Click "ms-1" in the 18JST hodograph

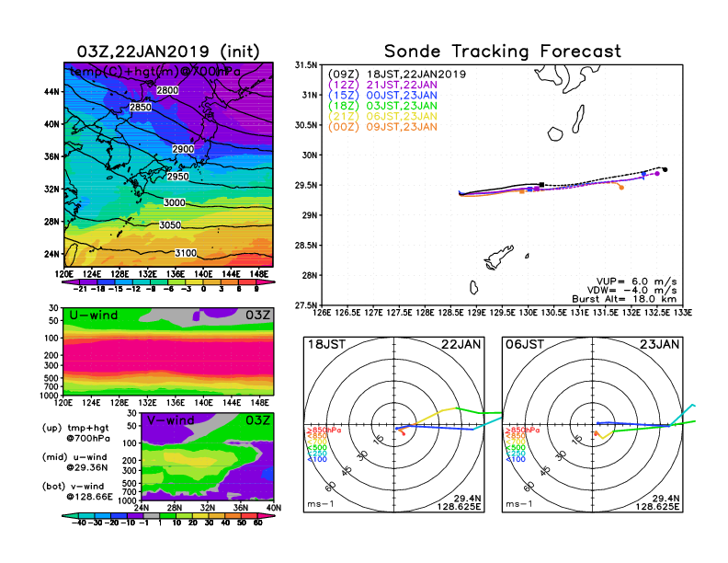(x=320, y=504)
